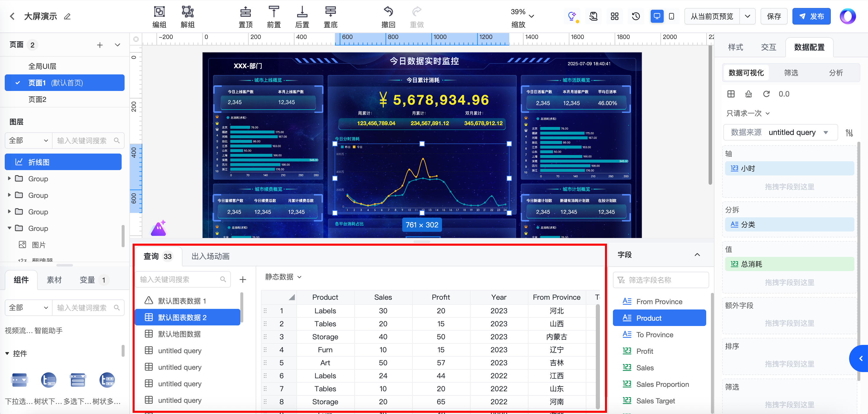Switch to mobile preview mode
This screenshot has height=414, width=868.
pyautogui.click(x=671, y=16)
